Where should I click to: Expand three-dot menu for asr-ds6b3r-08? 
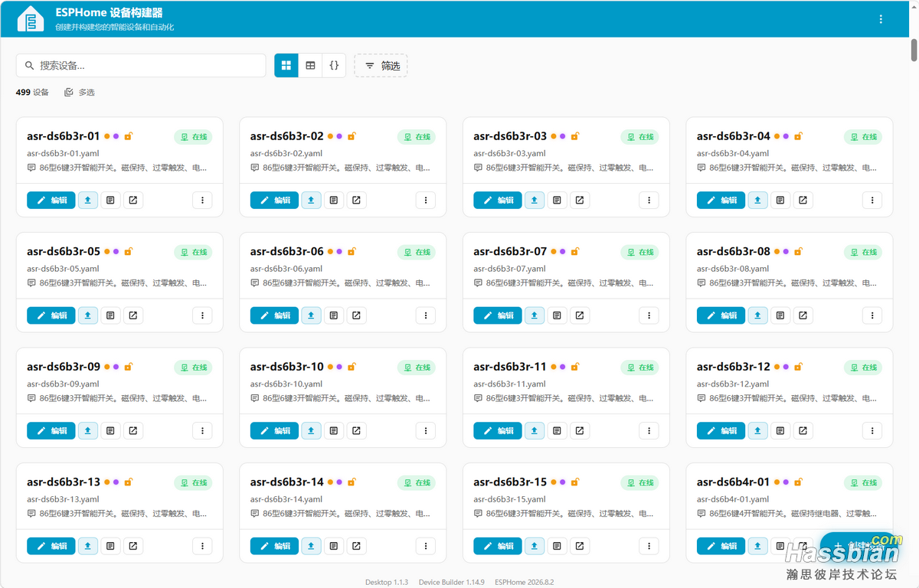(x=872, y=315)
